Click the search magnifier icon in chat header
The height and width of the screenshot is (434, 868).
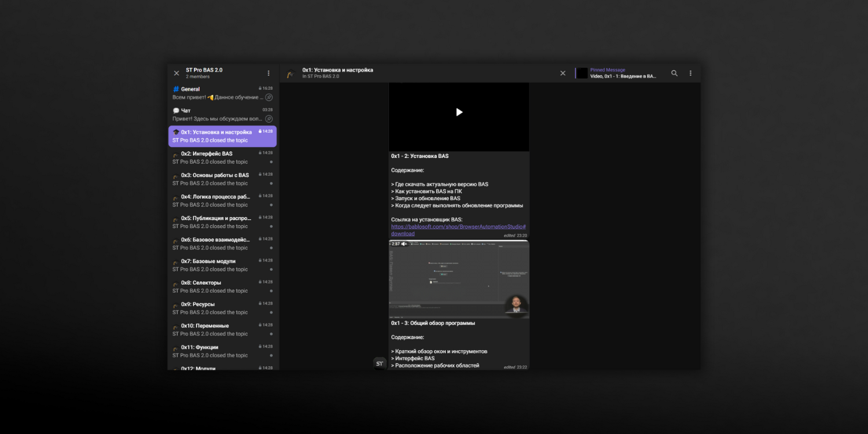674,73
